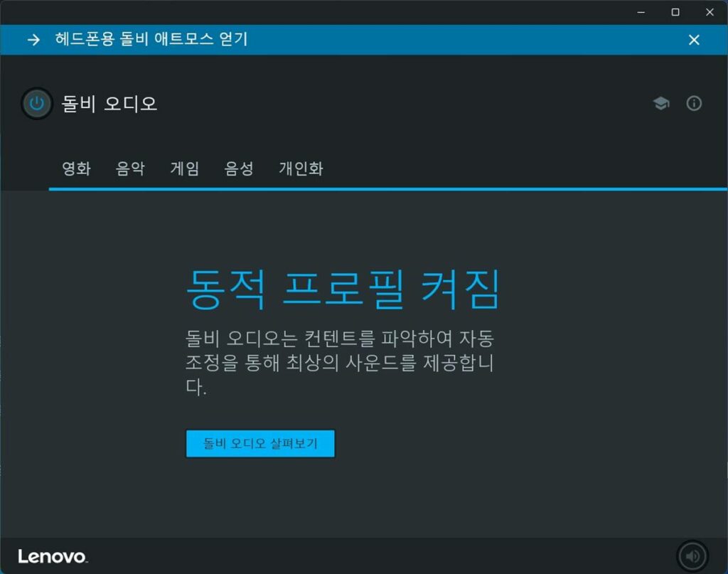Click the arrow icon in the blue banner
This screenshot has width=728, height=574.
coord(33,40)
